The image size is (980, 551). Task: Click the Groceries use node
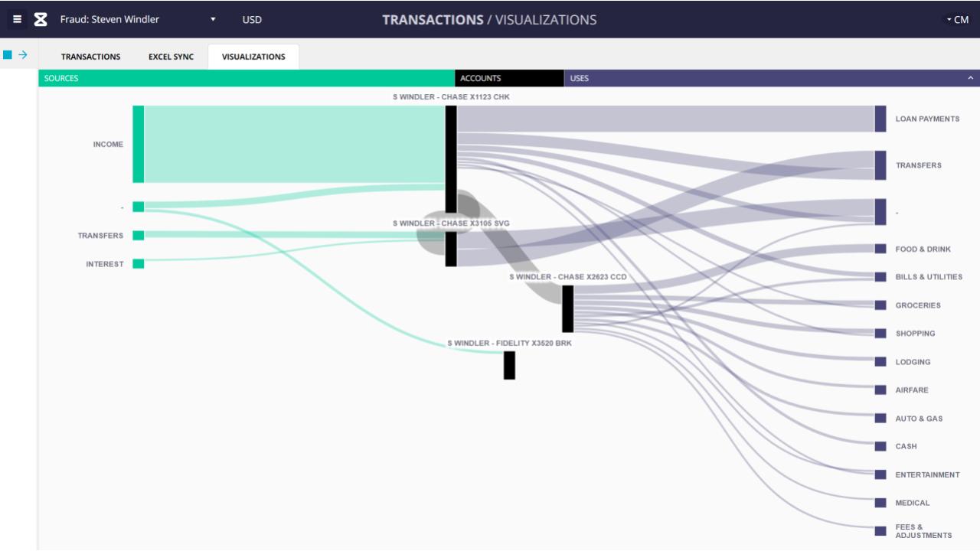coord(880,305)
